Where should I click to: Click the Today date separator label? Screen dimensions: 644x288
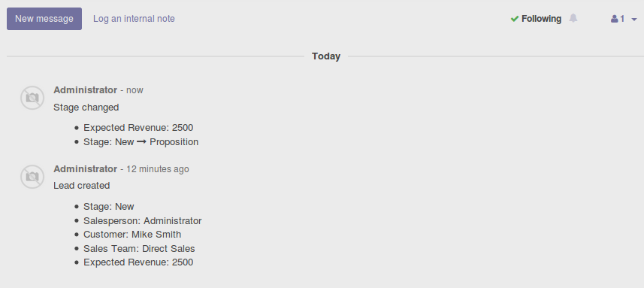tap(326, 56)
